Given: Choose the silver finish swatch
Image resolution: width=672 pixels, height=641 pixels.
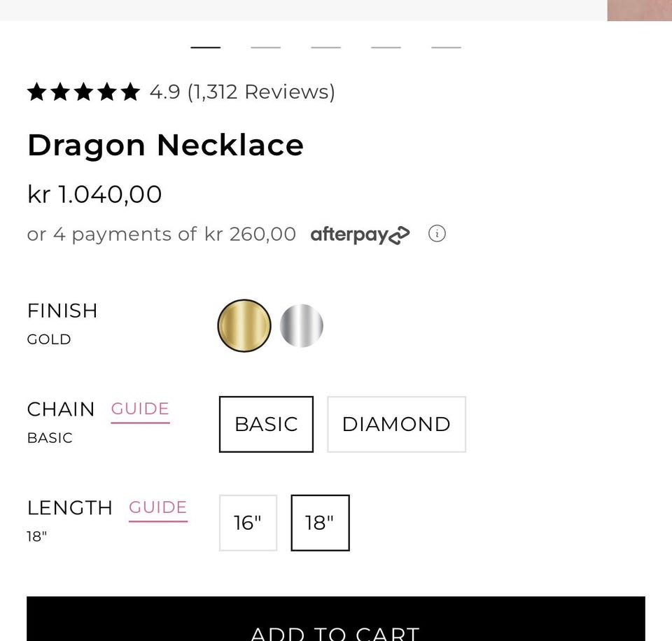Looking at the screenshot, I should (302, 326).
